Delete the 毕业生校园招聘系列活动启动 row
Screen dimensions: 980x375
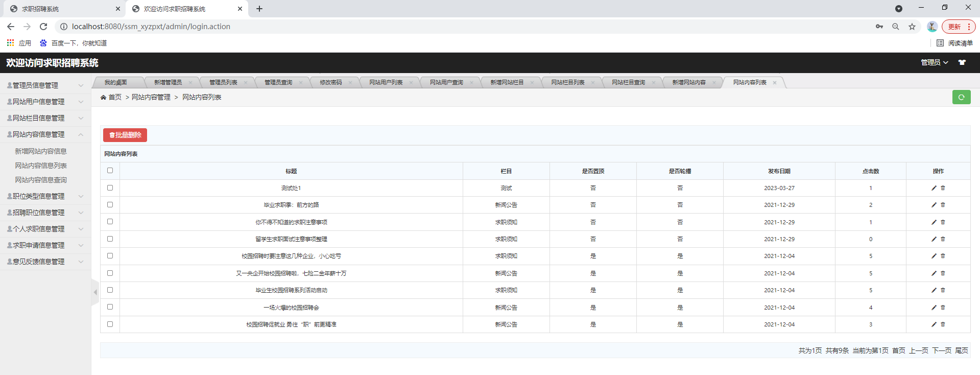[x=943, y=290]
